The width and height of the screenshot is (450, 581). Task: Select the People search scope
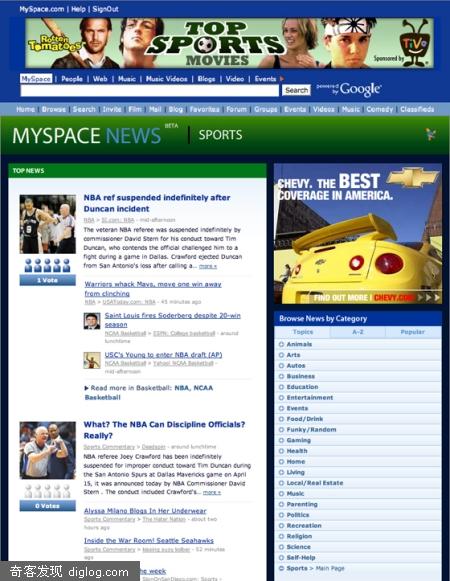[72, 79]
